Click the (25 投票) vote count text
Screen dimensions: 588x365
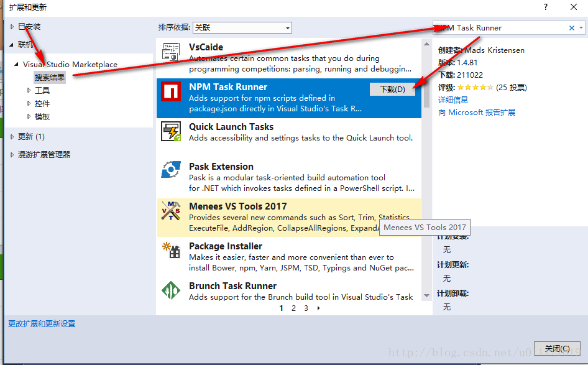coord(511,88)
